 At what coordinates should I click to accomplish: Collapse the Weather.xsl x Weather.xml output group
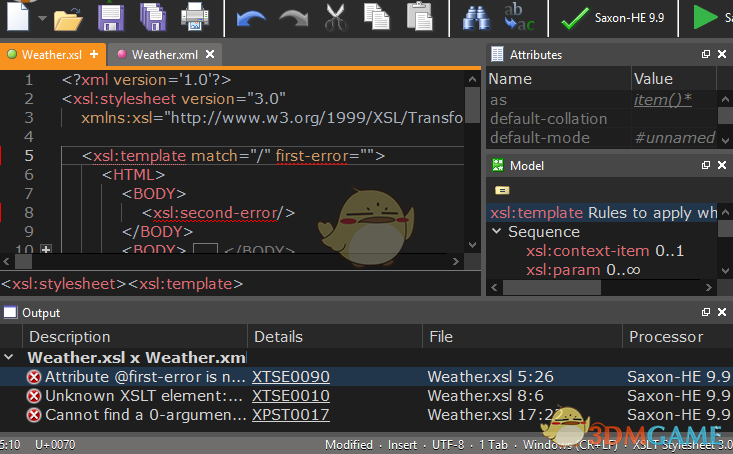pyautogui.click(x=10, y=357)
